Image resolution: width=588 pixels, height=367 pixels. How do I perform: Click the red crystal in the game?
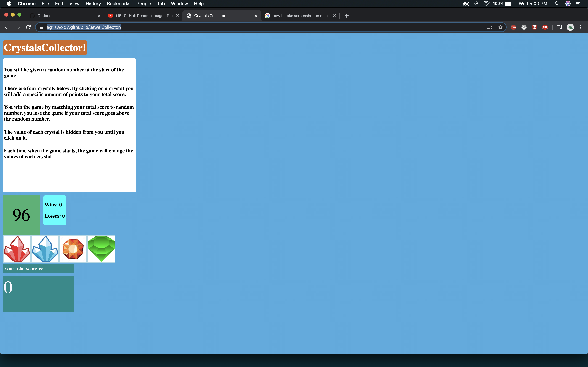pyautogui.click(x=17, y=249)
